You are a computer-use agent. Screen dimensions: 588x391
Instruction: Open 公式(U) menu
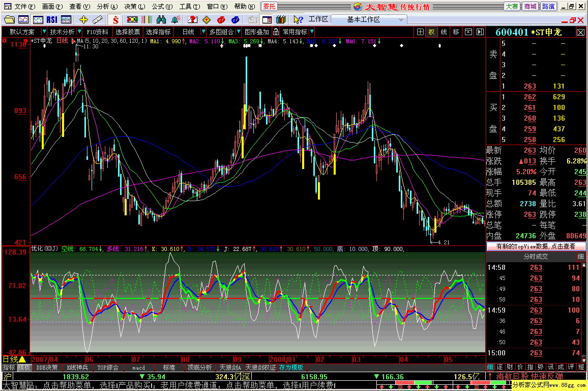pos(162,7)
